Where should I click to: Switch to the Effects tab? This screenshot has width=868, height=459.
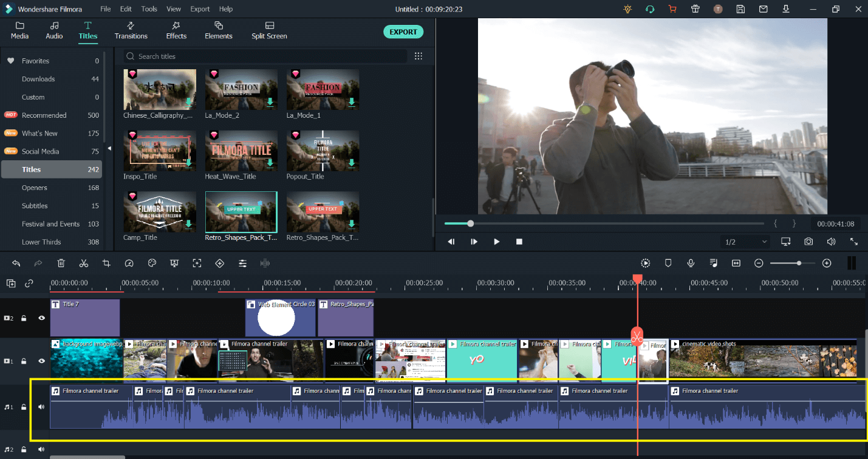176,30
